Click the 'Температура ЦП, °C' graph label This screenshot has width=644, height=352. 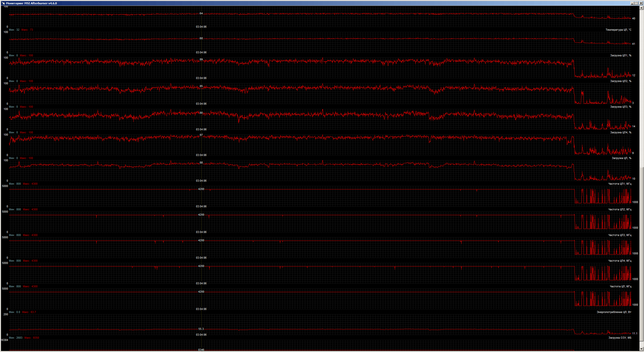click(x=618, y=30)
